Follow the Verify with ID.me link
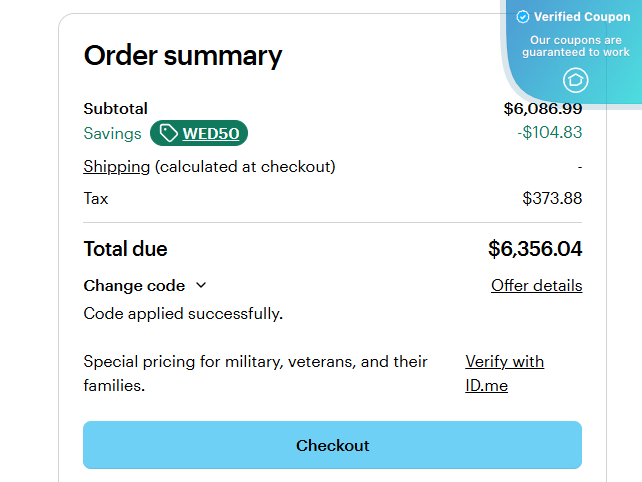Screen dimensions: 642x482 tap(504, 373)
